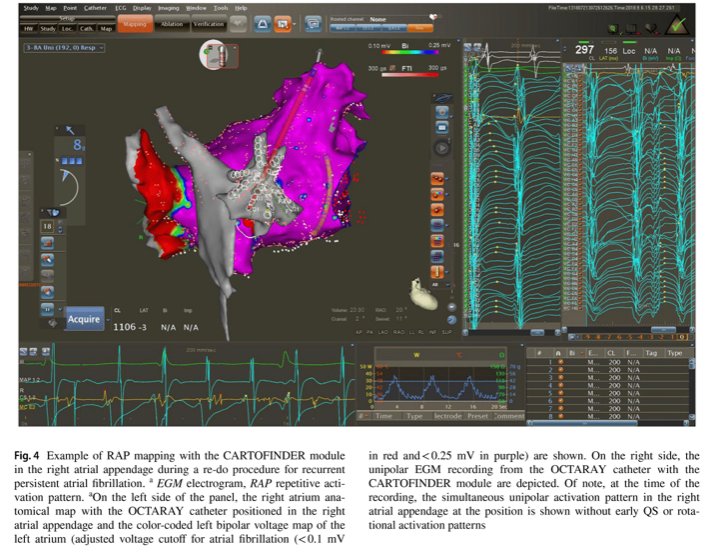Click the orange marker in points list row 1
Screen dimensions: 717x557
click(x=561, y=362)
